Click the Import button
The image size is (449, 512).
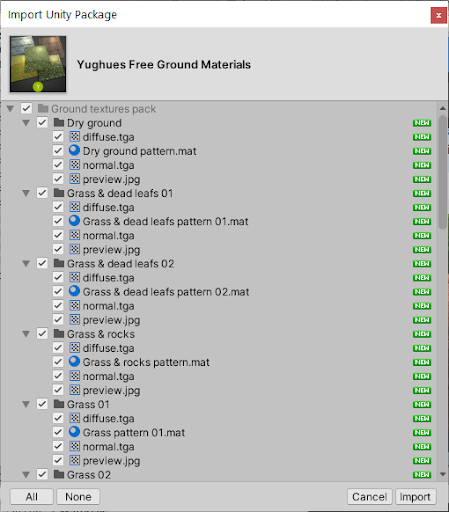tap(415, 497)
